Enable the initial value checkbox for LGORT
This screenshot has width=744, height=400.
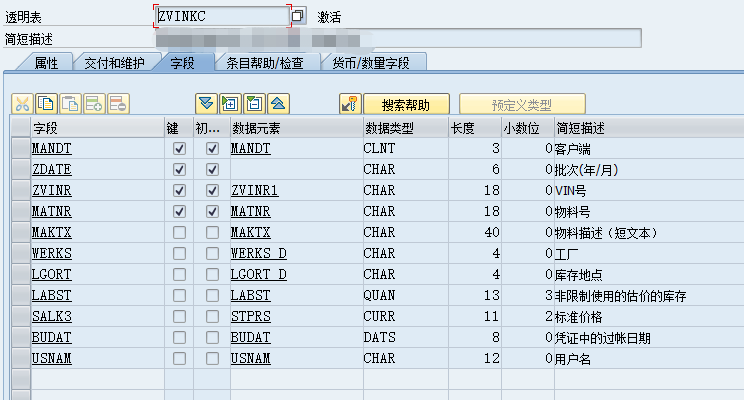click(x=212, y=274)
